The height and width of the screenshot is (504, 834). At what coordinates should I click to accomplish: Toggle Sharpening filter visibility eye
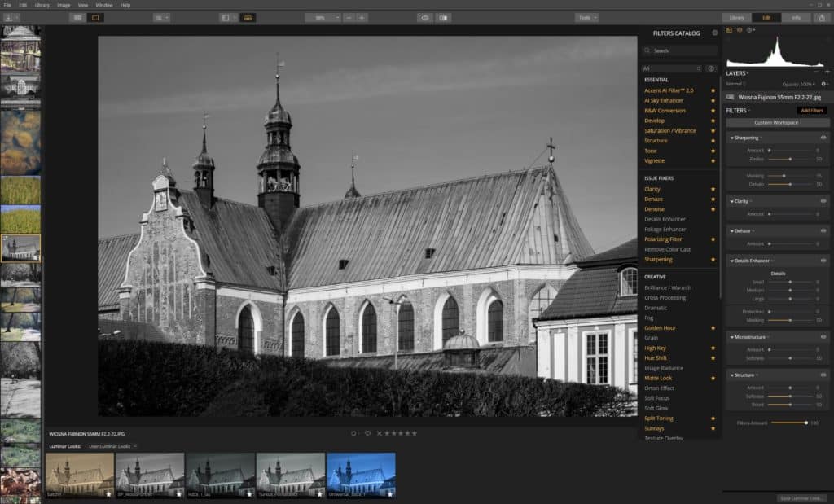(x=823, y=138)
